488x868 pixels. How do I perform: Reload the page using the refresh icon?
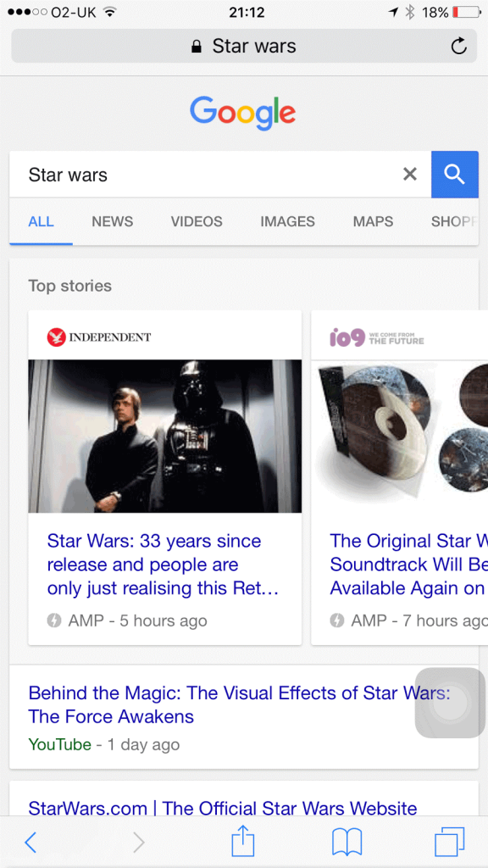(458, 47)
